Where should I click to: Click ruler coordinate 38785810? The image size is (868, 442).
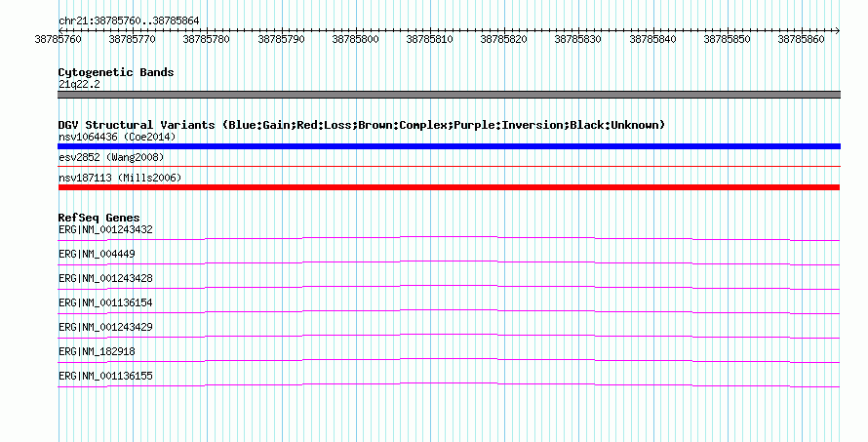point(429,39)
